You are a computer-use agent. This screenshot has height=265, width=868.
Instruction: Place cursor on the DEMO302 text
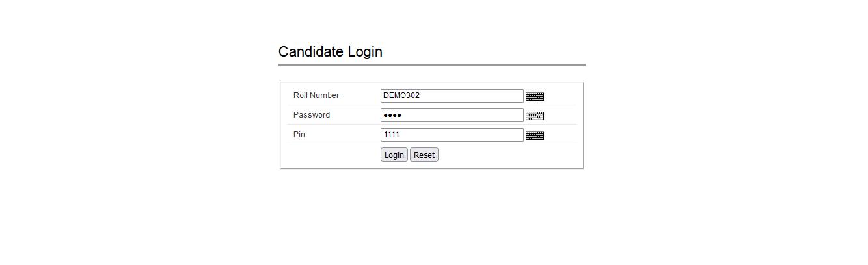(401, 95)
